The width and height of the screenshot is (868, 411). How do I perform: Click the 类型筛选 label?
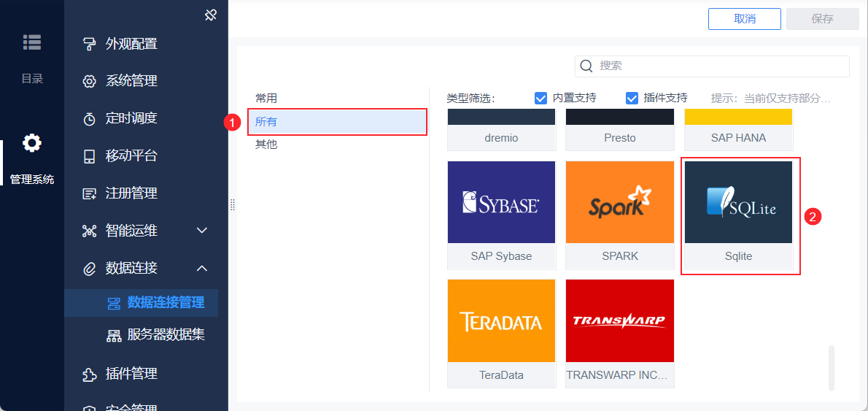pos(470,99)
